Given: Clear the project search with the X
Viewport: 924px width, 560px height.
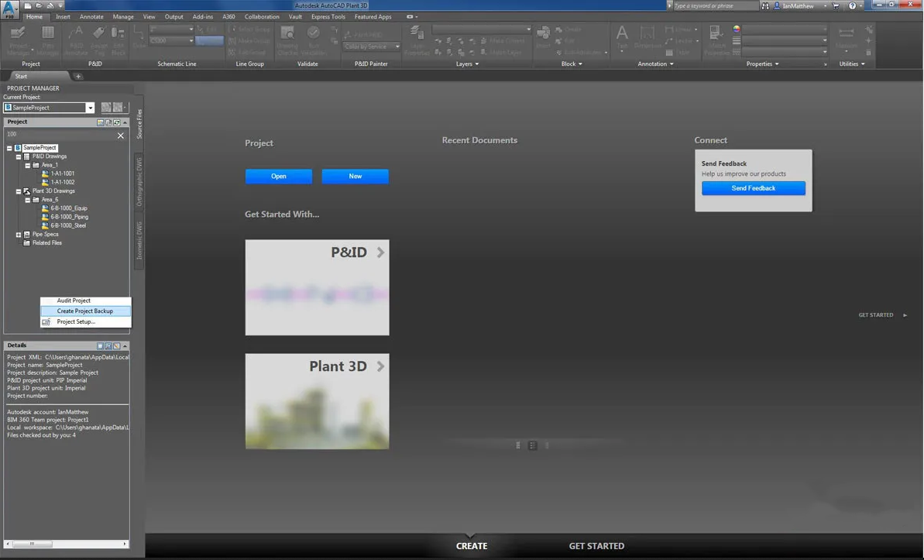Looking at the screenshot, I should point(121,135).
